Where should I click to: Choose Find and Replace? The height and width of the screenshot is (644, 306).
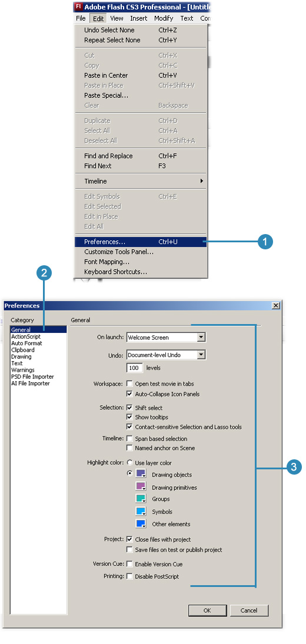pos(141,156)
